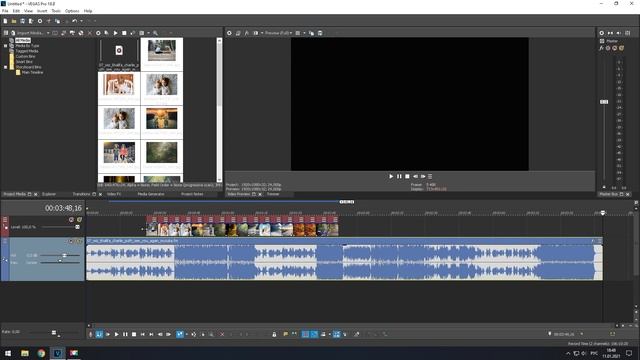The width and height of the screenshot is (640, 360).
Task: Stop playback in preview window
Action: (x=407, y=176)
